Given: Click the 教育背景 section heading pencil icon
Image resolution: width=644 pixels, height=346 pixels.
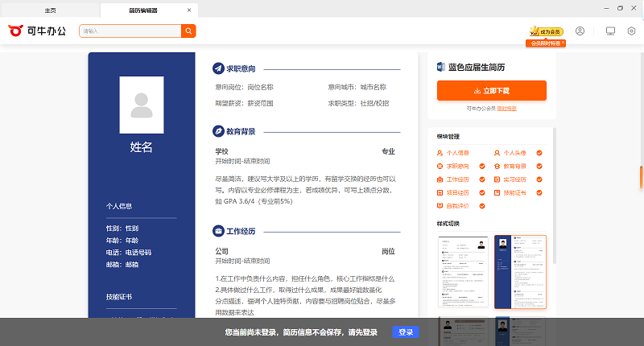Looking at the screenshot, I should coord(218,130).
